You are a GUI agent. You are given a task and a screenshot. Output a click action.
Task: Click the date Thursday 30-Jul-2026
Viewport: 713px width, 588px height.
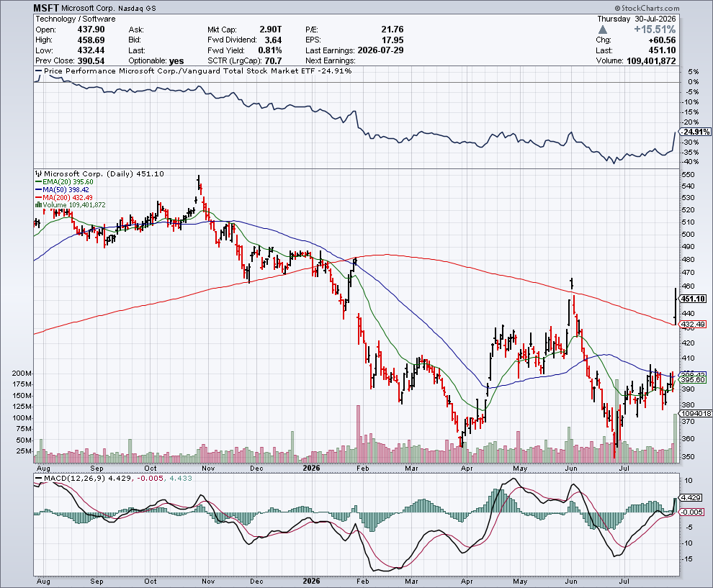[x=637, y=19]
